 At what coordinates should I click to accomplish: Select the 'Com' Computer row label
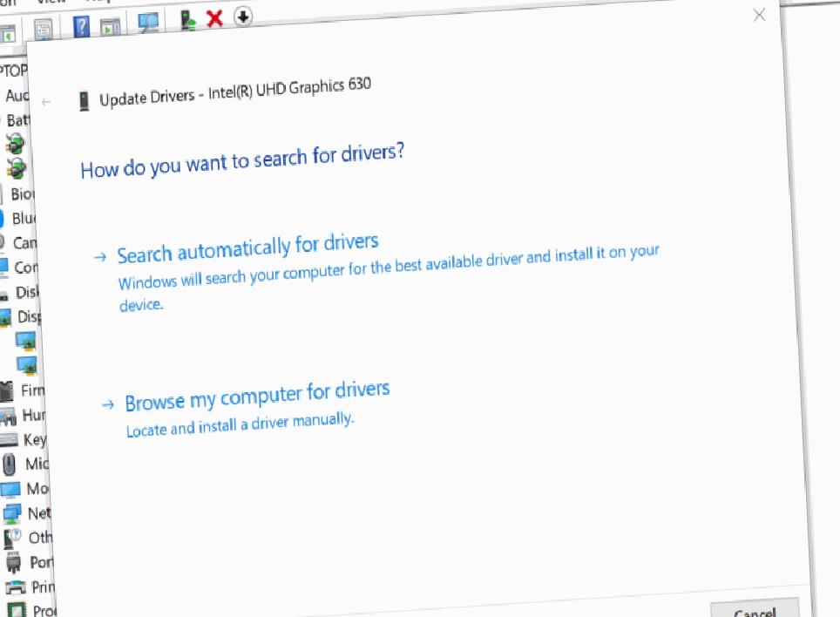[x=26, y=268]
